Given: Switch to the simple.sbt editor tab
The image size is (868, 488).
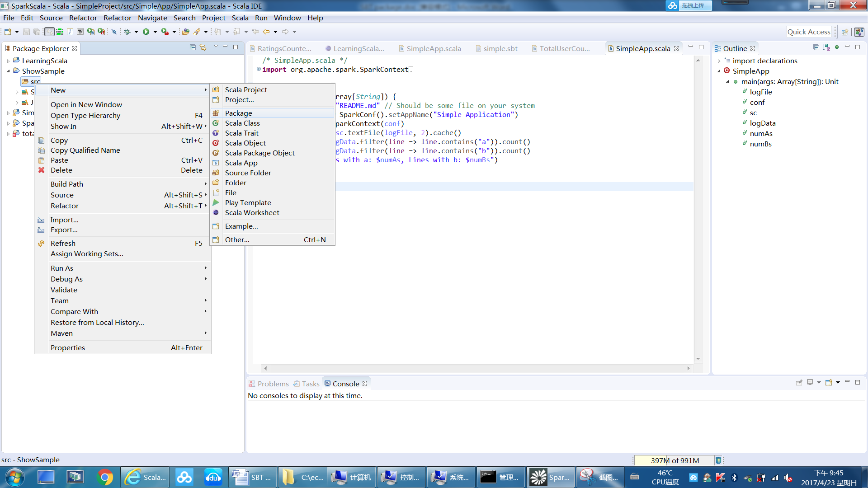Looking at the screenshot, I should click(x=496, y=48).
